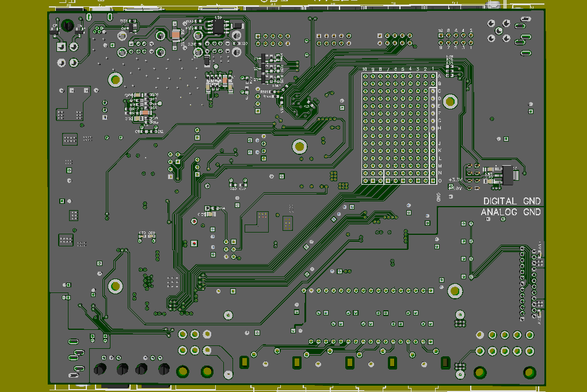This screenshot has width=587, height=392.
Task: Select the U58 IC chip at top
Action: click(219, 26)
